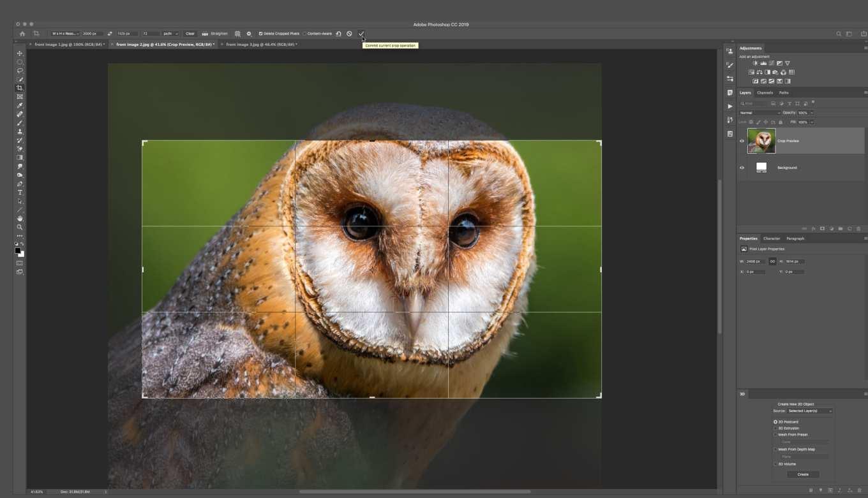The width and height of the screenshot is (868, 498).
Task: Hide the Crop Preview layer
Action: pyautogui.click(x=742, y=141)
